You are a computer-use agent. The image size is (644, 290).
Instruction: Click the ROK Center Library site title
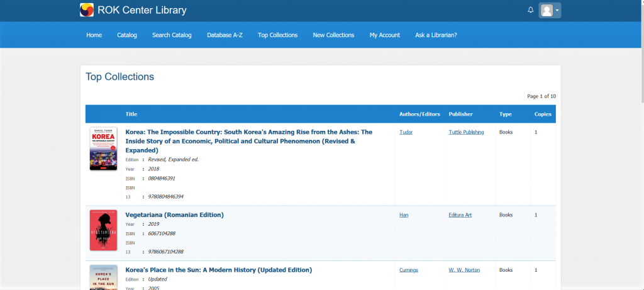tap(142, 10)
